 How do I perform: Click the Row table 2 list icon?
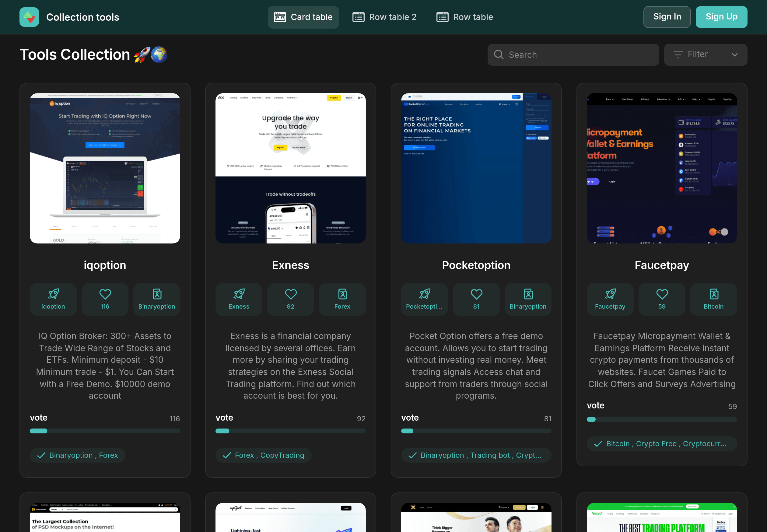(x=358, y=17)
